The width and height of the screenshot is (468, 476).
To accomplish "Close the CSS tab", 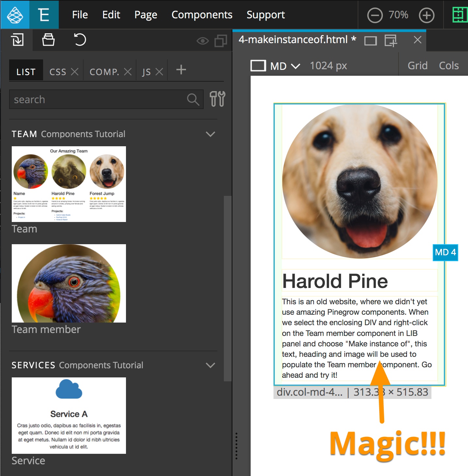I will [x=75, y=71].
